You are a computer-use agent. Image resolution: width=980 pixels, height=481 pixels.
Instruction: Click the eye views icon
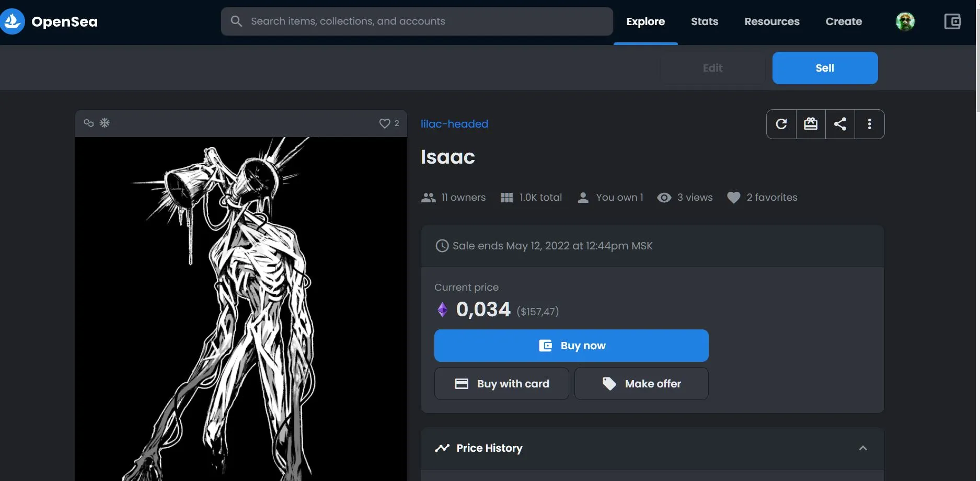click(x=664, y=198)
